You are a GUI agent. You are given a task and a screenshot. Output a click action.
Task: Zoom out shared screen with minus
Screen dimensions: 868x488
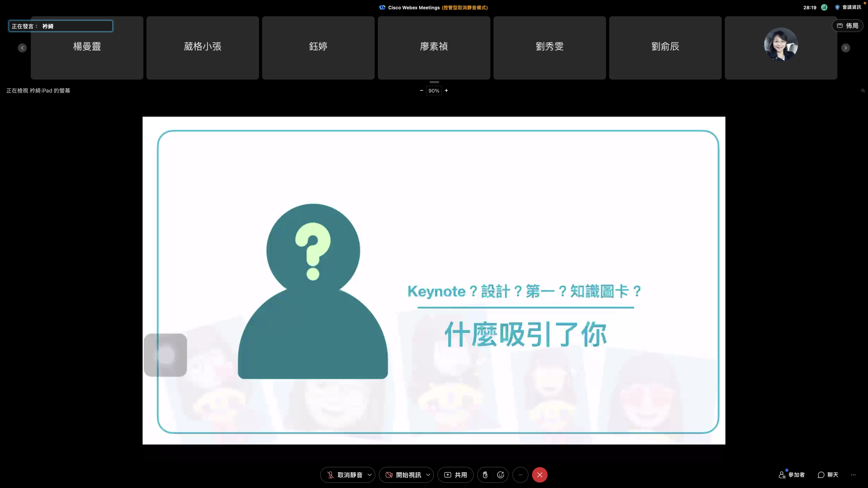click(421, 90)
